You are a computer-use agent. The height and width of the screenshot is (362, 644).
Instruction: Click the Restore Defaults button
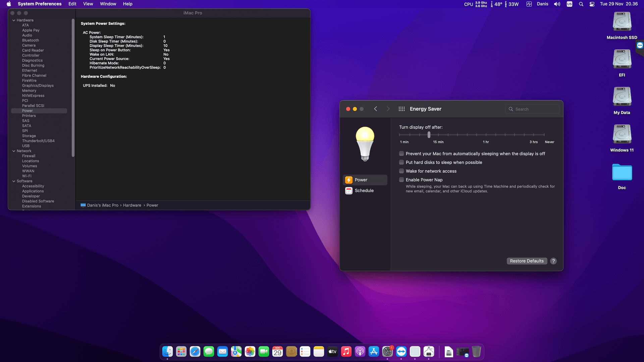[x=527, y=261]
